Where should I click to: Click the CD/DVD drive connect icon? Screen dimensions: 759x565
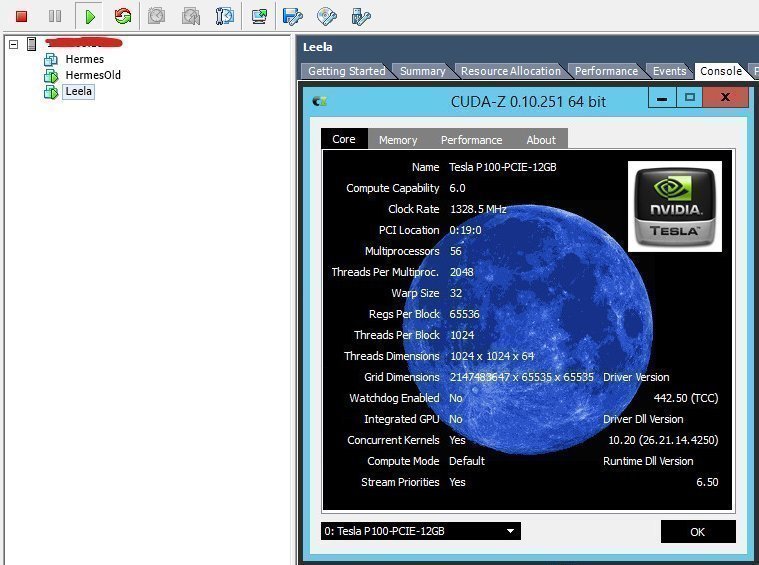pos(326,17)
